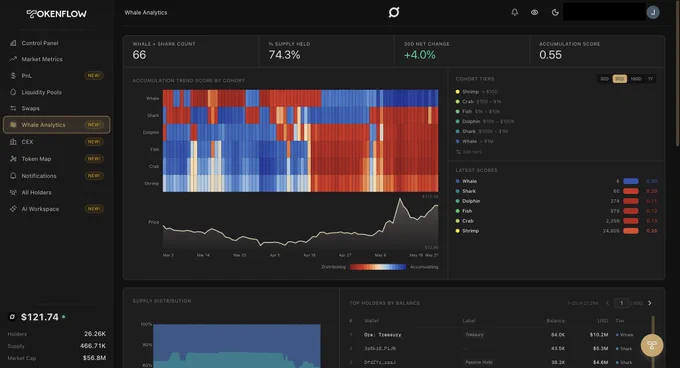Open the Liquidity Pools menu item
680x368 pixels.
pyautogui.click(x=56, y=92)
